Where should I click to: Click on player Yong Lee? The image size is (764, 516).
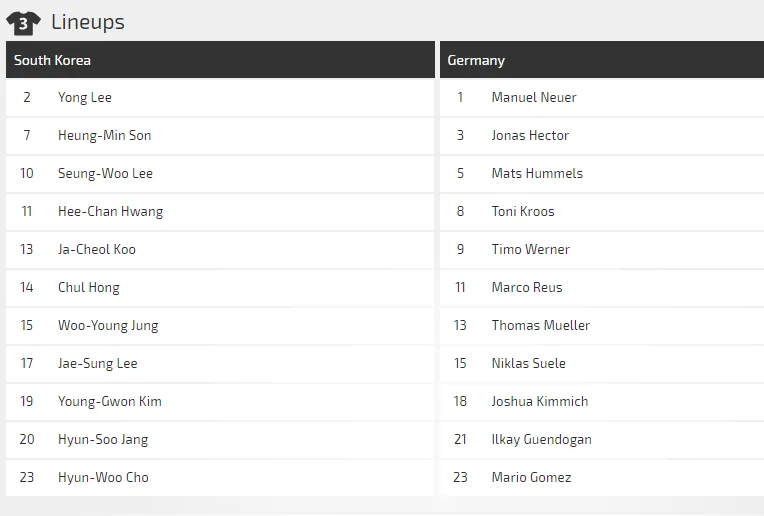pyautogui.click(x=85, y=97)
